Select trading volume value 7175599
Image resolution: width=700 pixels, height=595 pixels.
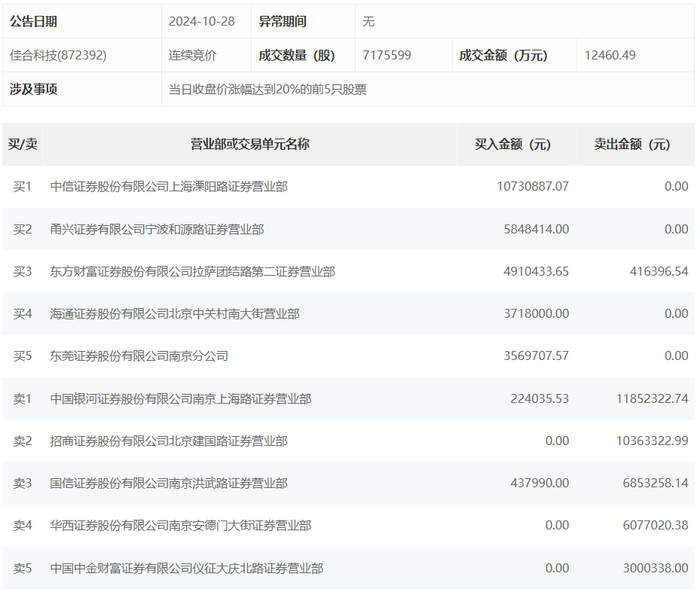387,55
